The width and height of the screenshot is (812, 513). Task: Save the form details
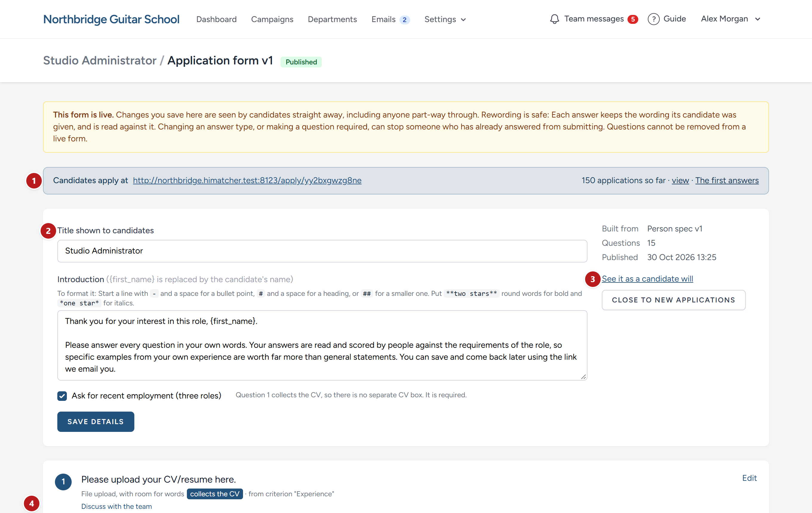pos(96,422)
